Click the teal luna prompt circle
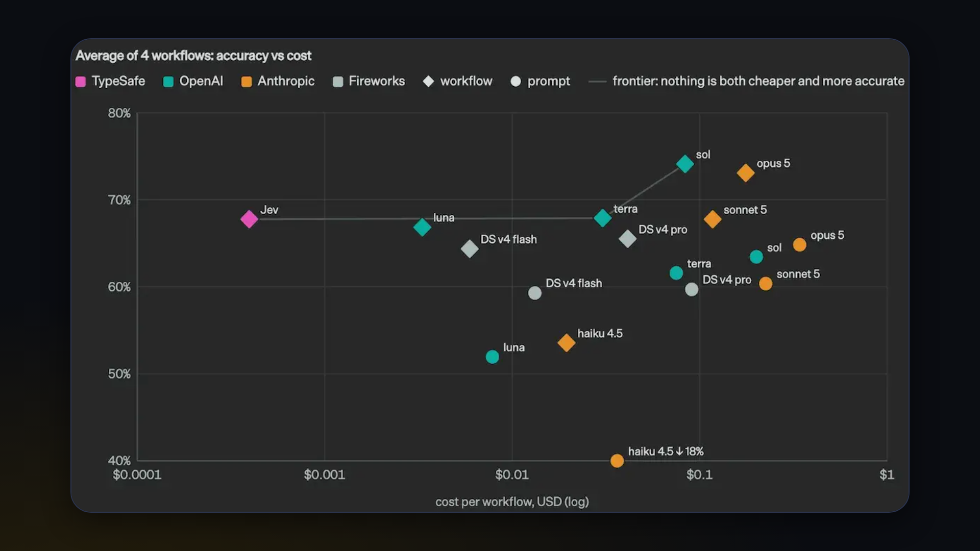The image size is (980, 551). [x=493, y=357]
